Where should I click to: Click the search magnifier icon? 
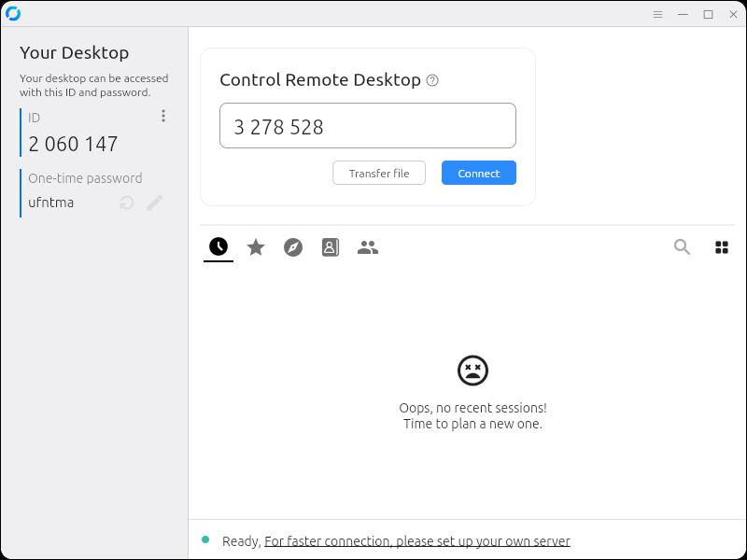682,247
